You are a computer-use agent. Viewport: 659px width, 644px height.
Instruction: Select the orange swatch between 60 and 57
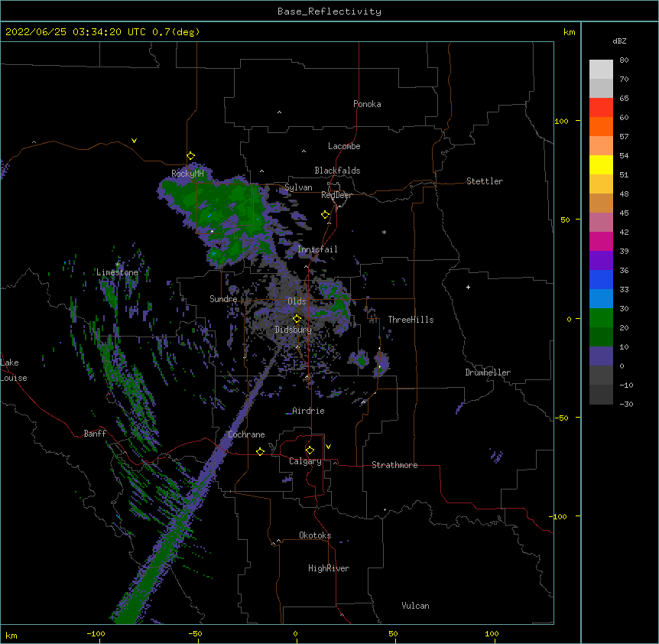tap(601, 126)
